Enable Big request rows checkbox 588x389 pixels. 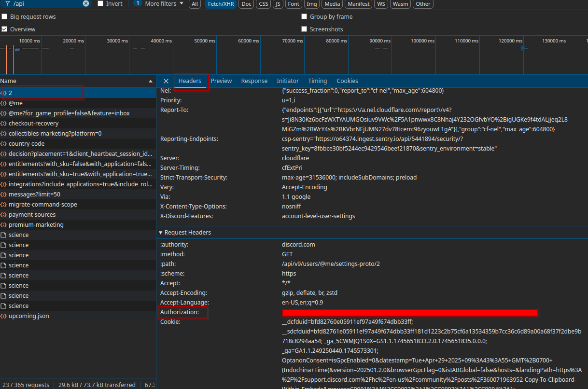(4, 17)
